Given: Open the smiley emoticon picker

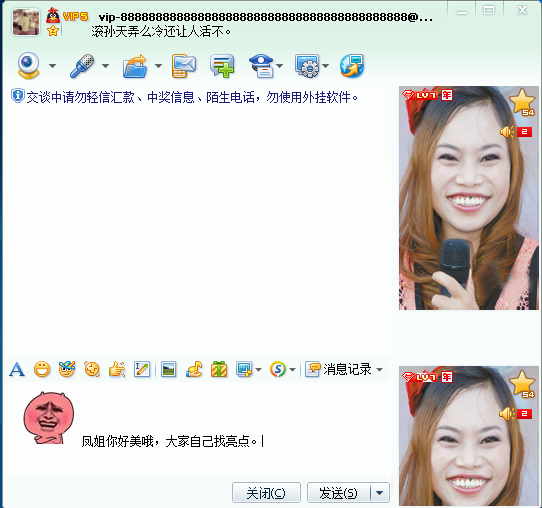Looking at the screenshot, I should 42,369.
